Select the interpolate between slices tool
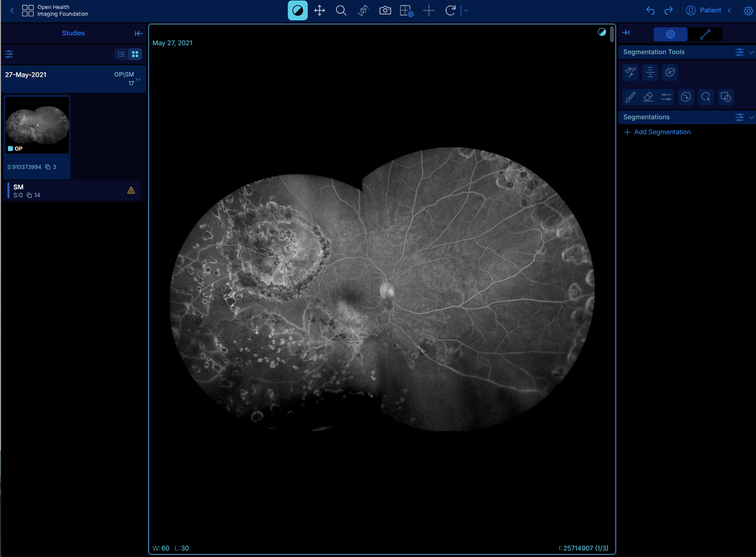The width and height of the screenshot is (756, 557). pos(650,73)
